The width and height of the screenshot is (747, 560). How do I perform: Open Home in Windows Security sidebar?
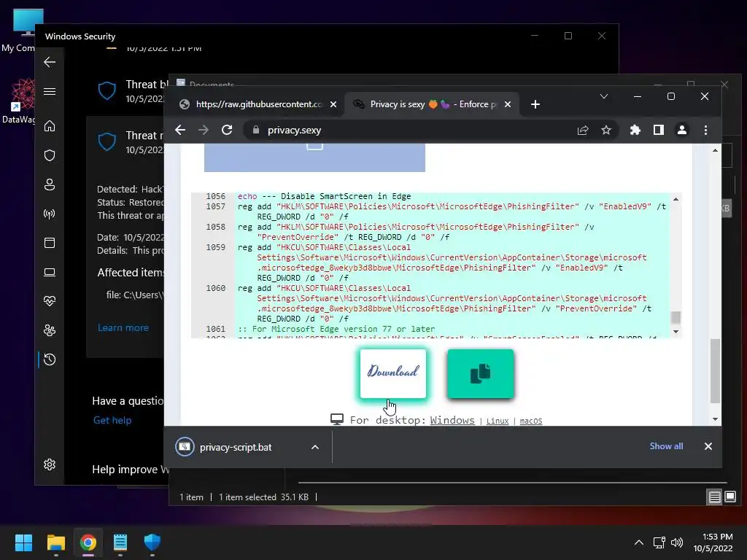[x=50, y=126]
